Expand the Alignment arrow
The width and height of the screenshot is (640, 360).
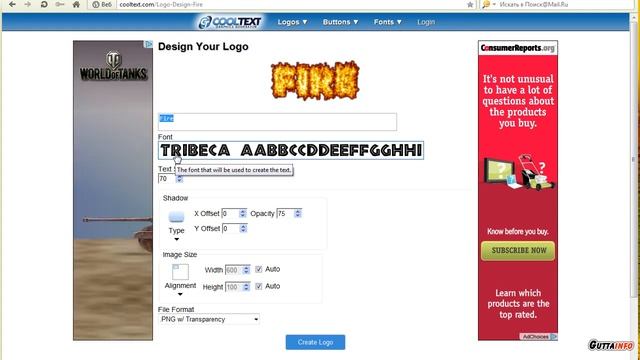(x=180, y=294)
